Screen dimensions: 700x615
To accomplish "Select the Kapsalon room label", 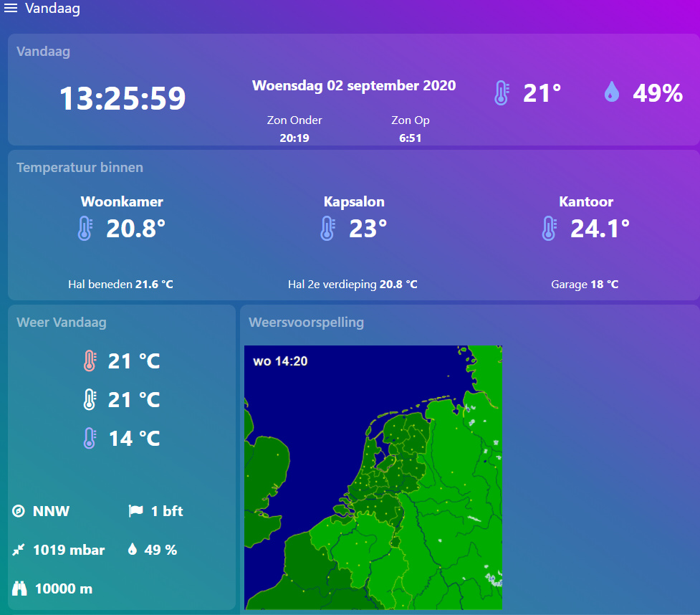I will [x=354, y=201].
